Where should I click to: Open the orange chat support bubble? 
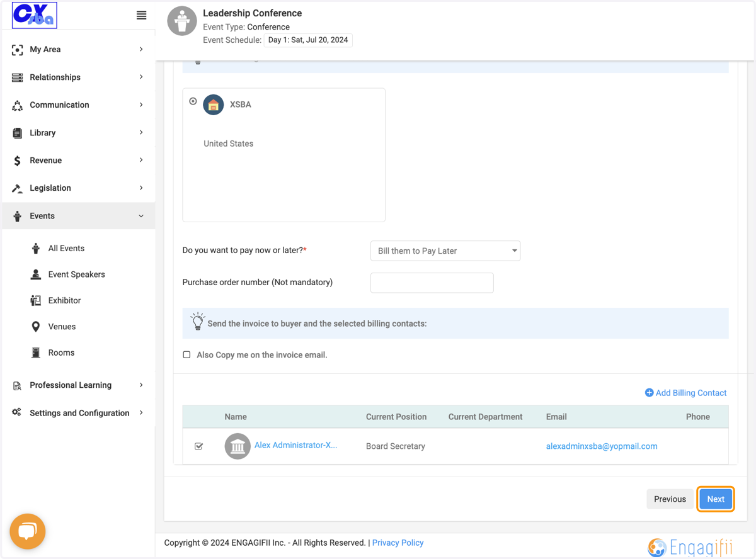tap(28, 531)
